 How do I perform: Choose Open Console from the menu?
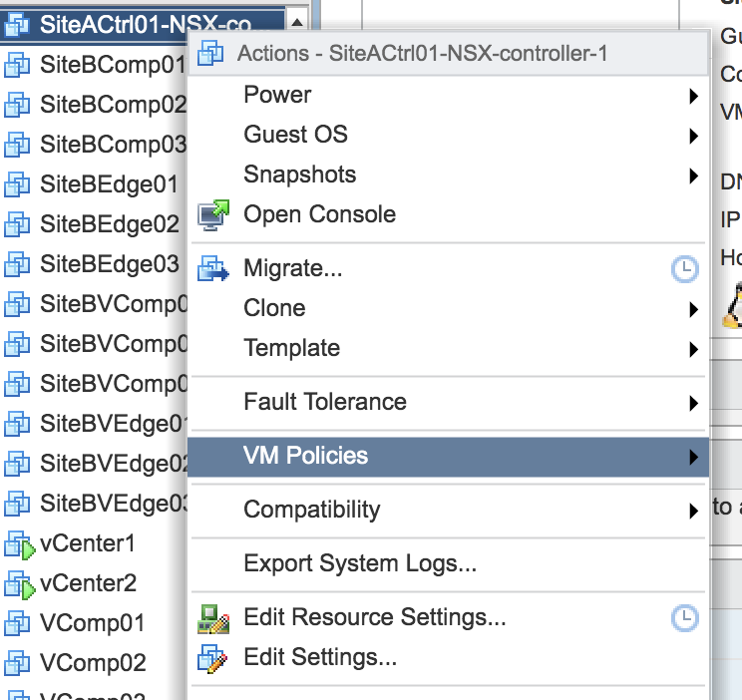(x=448, y=214)
